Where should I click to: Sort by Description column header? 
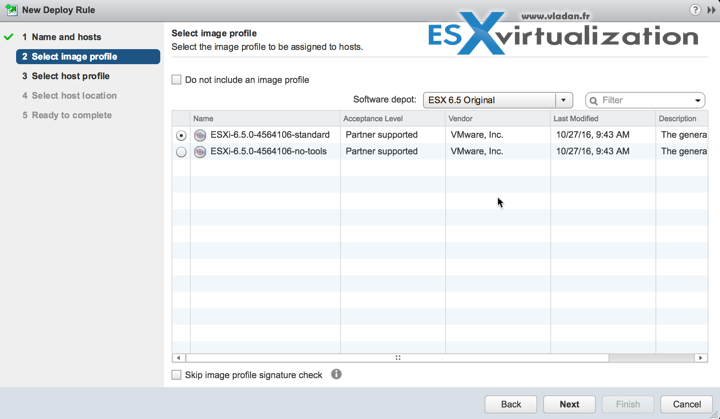coord(682,119)
